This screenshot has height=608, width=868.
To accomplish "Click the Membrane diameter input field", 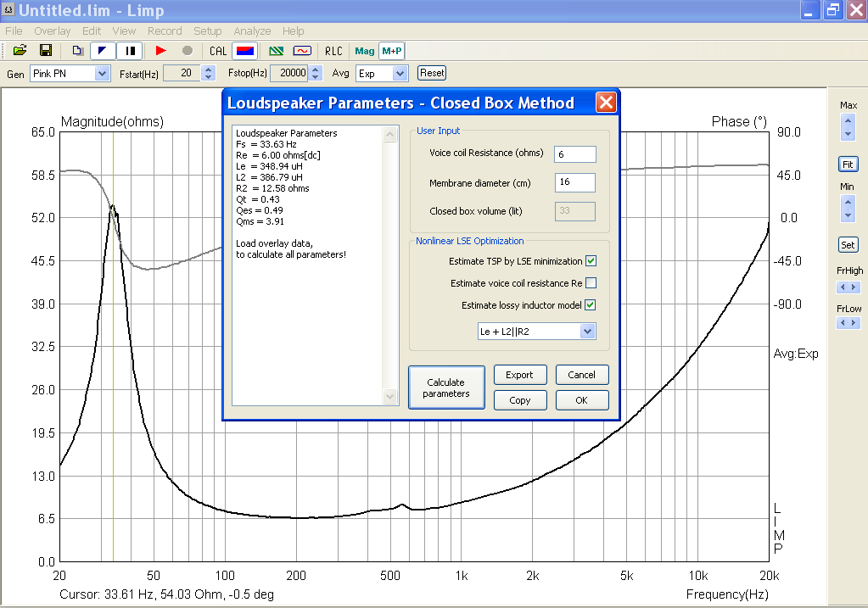I will [x=574, y=182].
